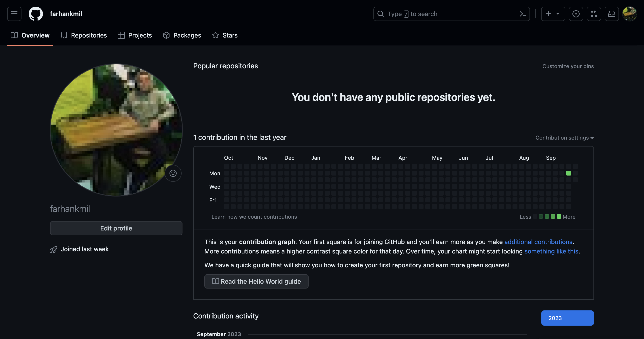Expand the Create new plus dropdown
Image resolution: width=644 pixels, height=339 pixels.
tap(553, 14)
